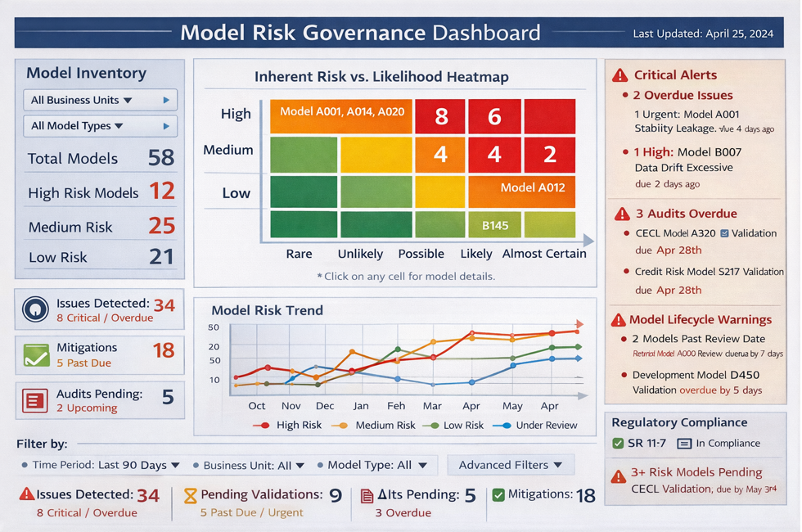The height and width of the screenshot is (532, 802).
Task: Click the 5 Past Due mitigations text
Action: 83,363
